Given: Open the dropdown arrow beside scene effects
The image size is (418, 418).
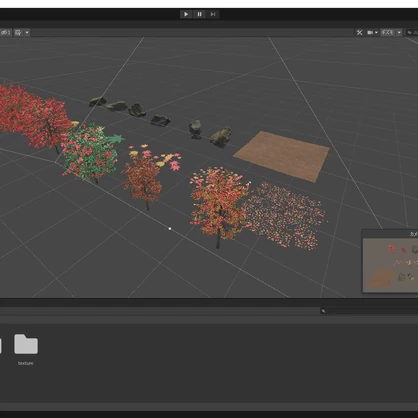Looking at the screenshot, I should click(27, 32).
